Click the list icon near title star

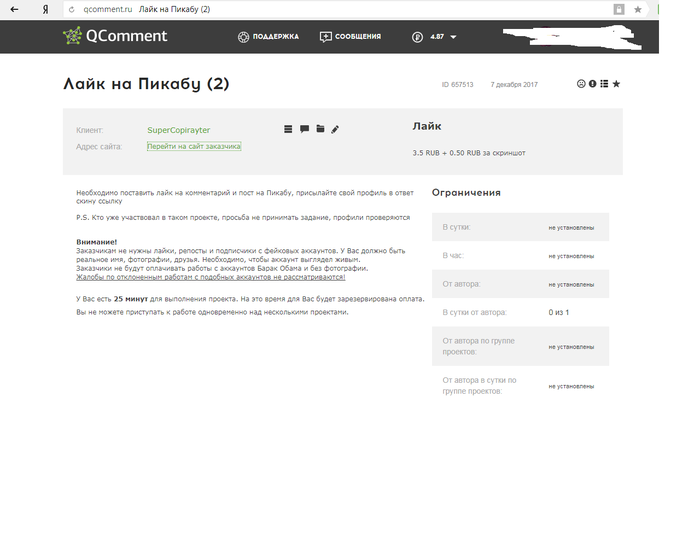[x=604, y=84]
